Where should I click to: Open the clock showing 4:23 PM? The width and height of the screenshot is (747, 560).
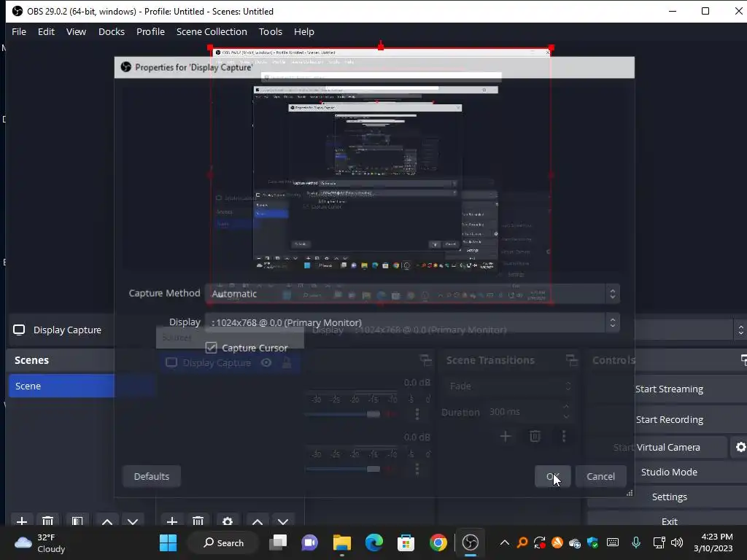pos(713,542)
